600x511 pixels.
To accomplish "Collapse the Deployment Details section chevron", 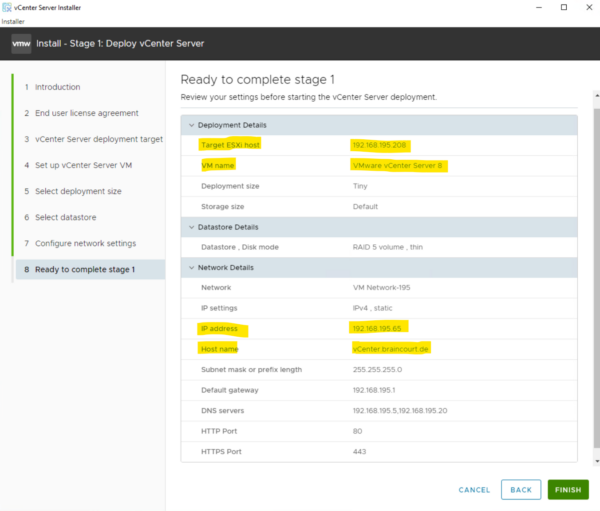I will tap(191, 125).
